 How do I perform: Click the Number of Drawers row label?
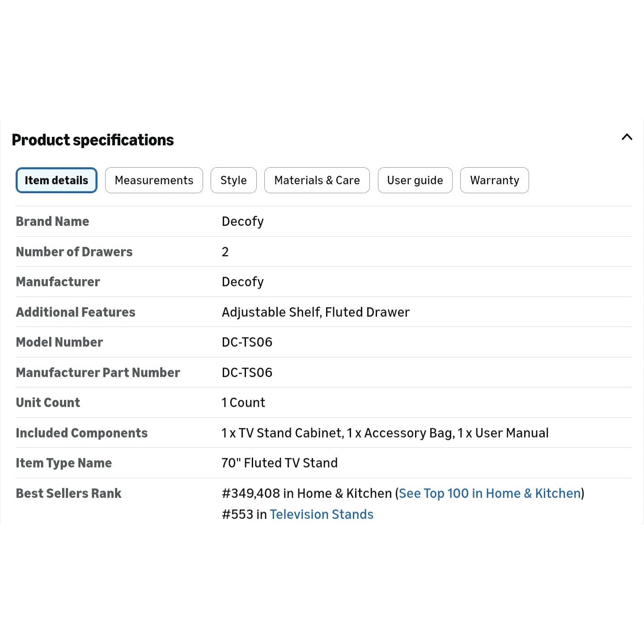click(x=74, y=252)
